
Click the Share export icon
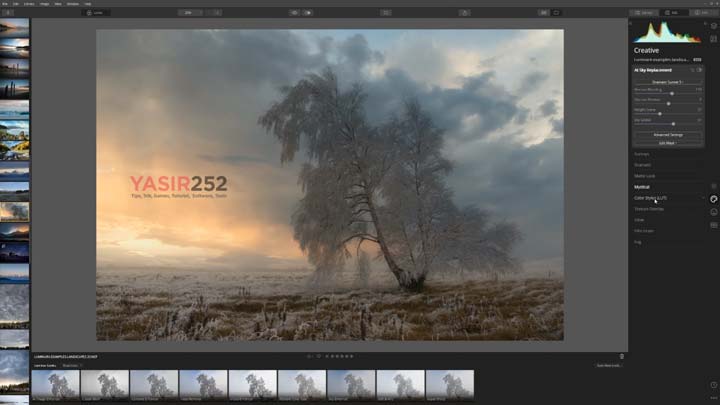[465, 13]
